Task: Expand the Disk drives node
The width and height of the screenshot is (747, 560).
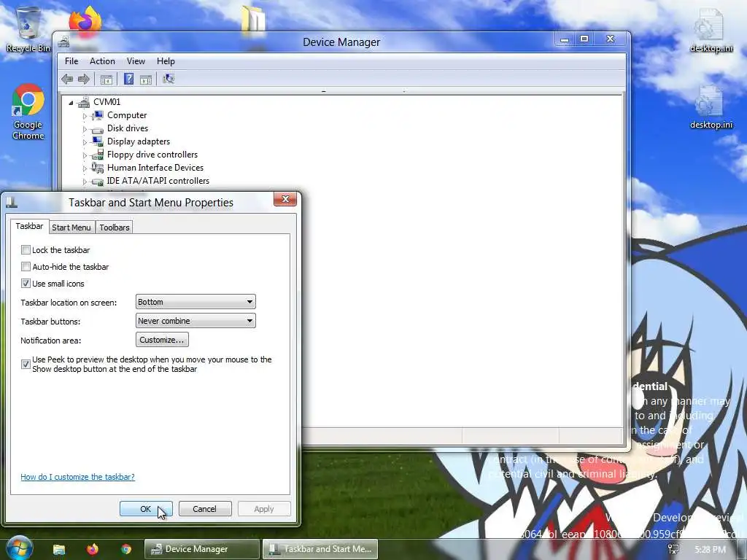Action: coord(85,129)
